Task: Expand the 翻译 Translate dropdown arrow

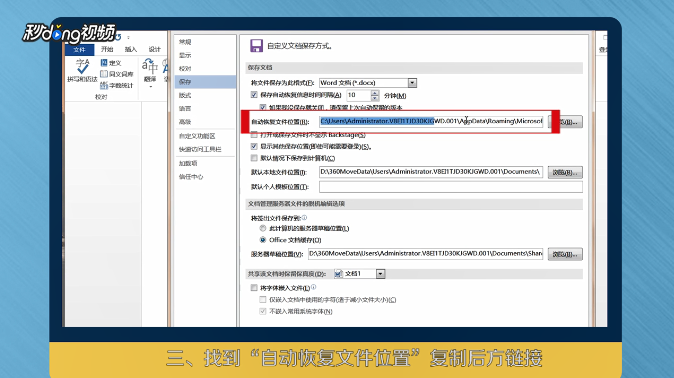Action: tap(150, 86)
